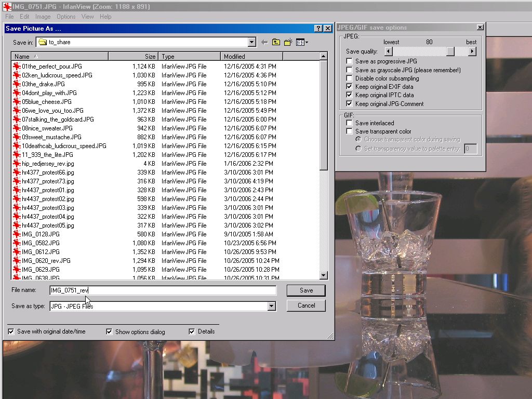Select 06we_love_you_too.JPG in file list
This screenshot has width=532, height=399.
click(52, 110)
